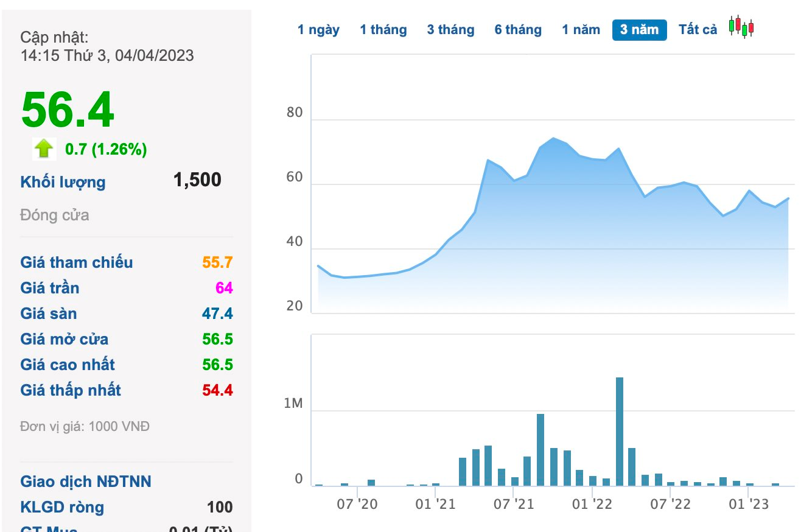Click the tallest volume bar in early 2022
Viewport: 801px width, 532px height.
pyautogui.click(x=620, y=431)
